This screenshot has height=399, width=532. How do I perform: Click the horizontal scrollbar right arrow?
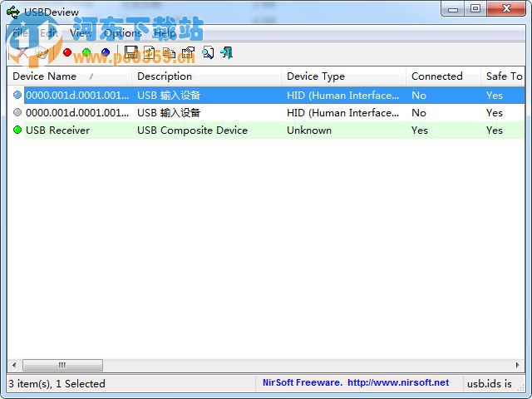pos(517,365)
